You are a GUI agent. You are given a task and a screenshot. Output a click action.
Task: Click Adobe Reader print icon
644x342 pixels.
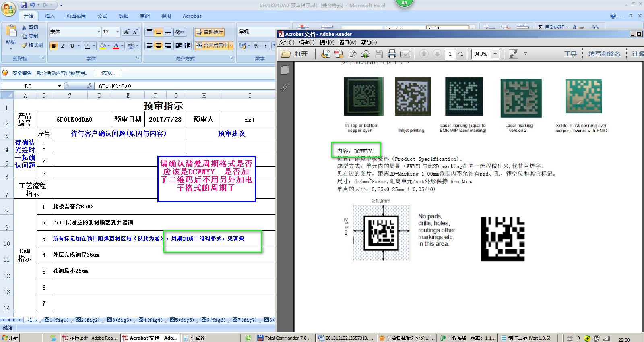coord(392,54)
